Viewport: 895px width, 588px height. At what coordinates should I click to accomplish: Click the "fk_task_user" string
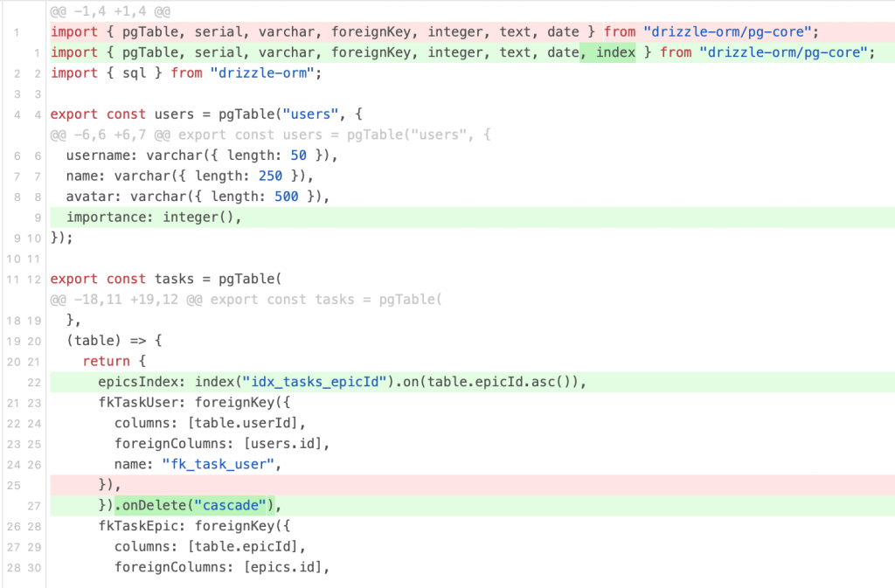[213, 464]
